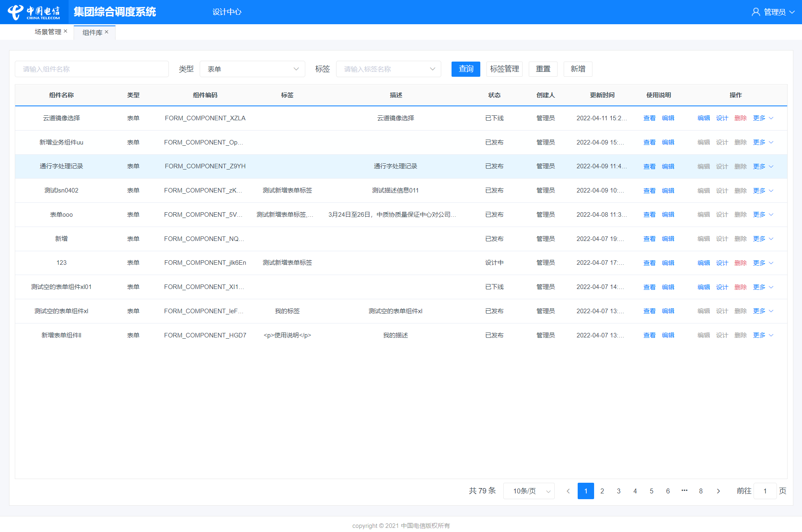Click the 新增 button

(x=578, y=69)
